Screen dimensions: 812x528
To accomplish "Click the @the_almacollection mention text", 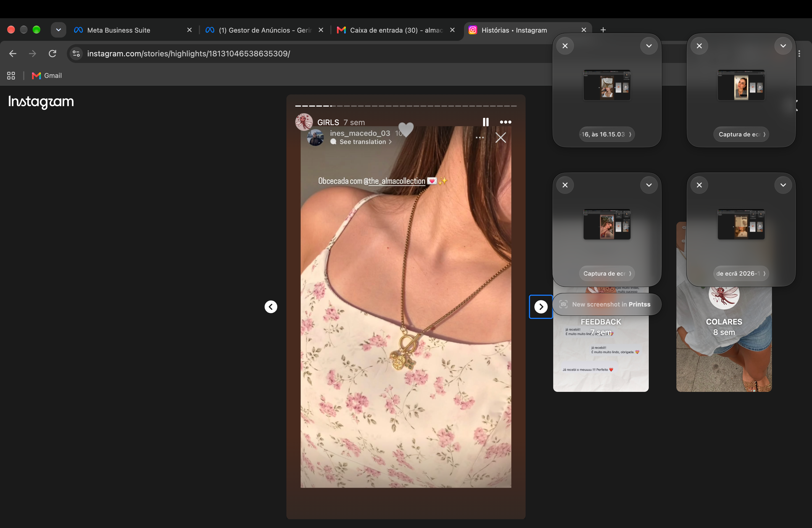I will [x=394, y=181].
